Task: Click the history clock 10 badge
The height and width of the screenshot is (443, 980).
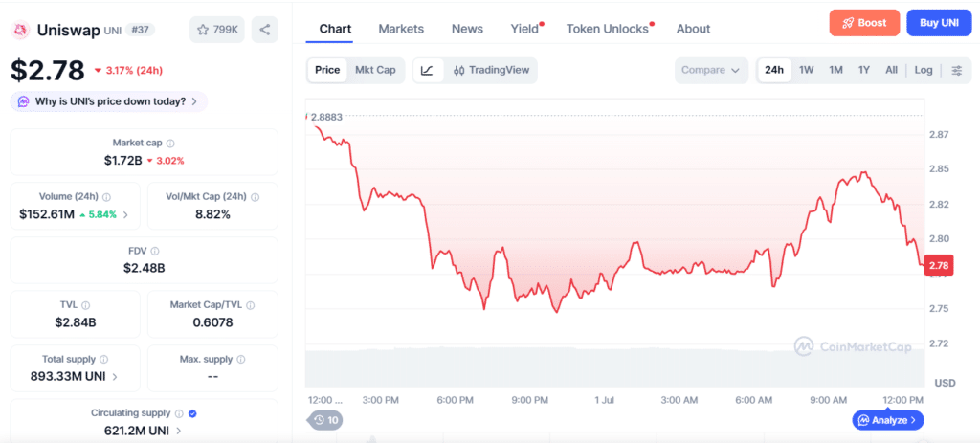Action: 326,420
